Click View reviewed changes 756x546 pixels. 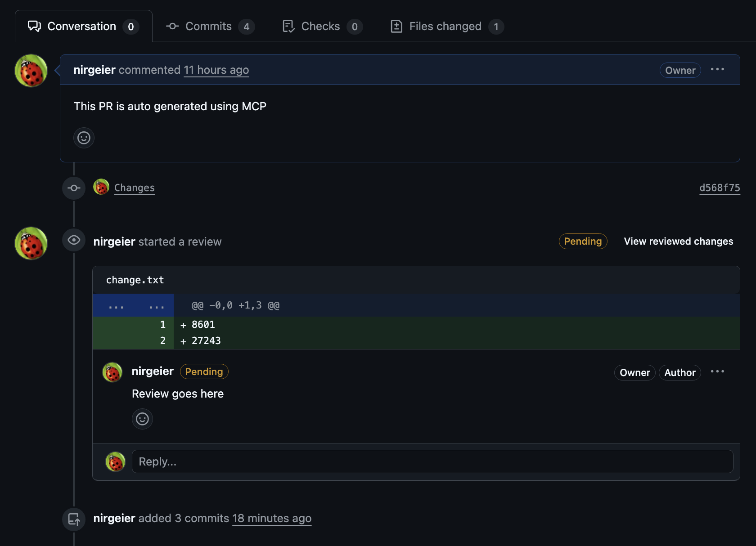point(679,241)
